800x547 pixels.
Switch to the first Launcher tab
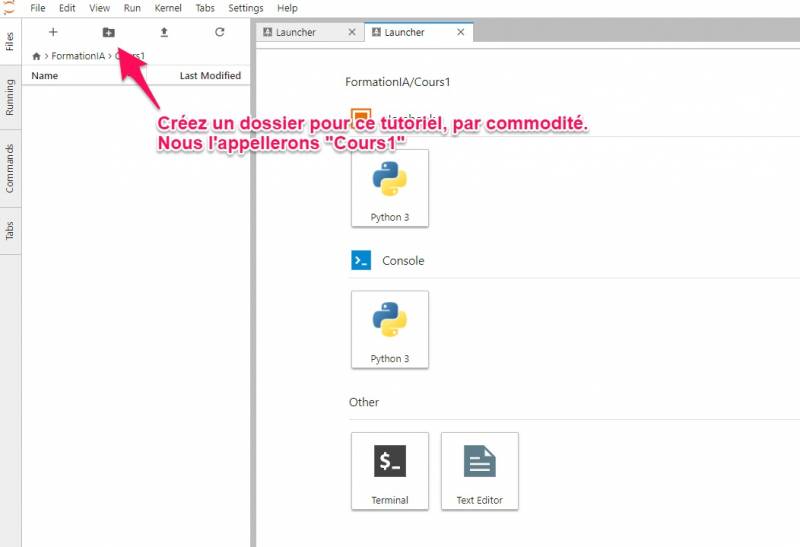click(x=301, y=32)
